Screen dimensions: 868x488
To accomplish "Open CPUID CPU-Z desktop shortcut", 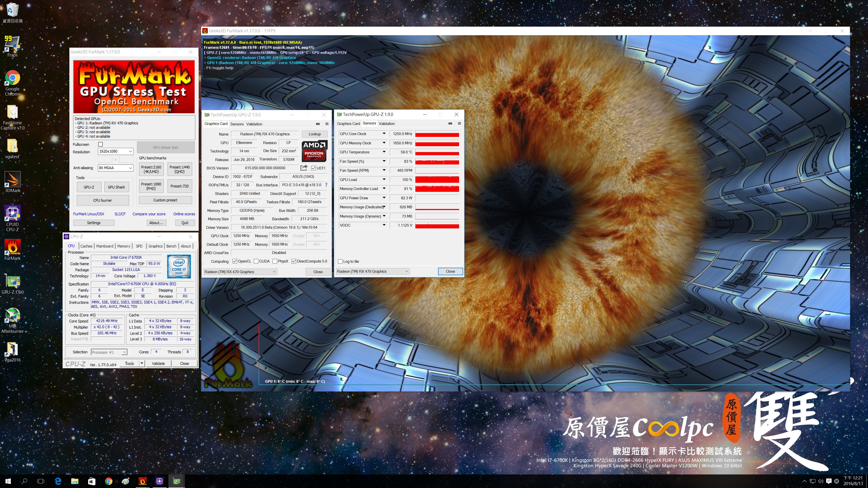I will coord(12,218).
